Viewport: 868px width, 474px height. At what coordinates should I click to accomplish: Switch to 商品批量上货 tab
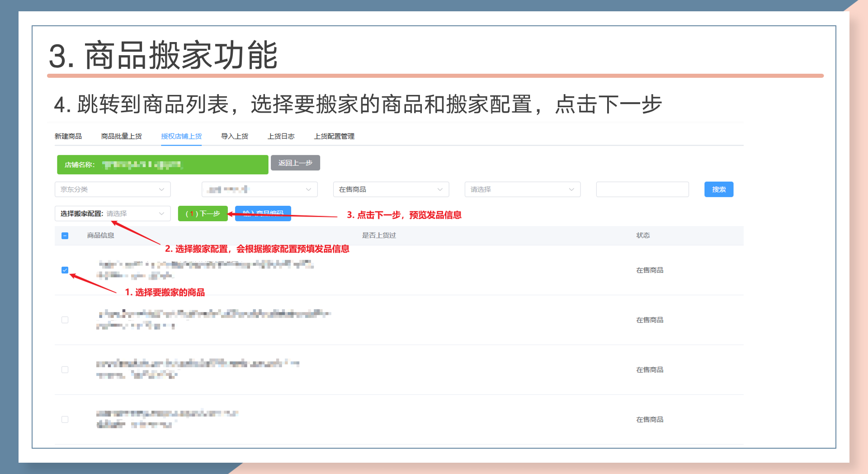121,136
